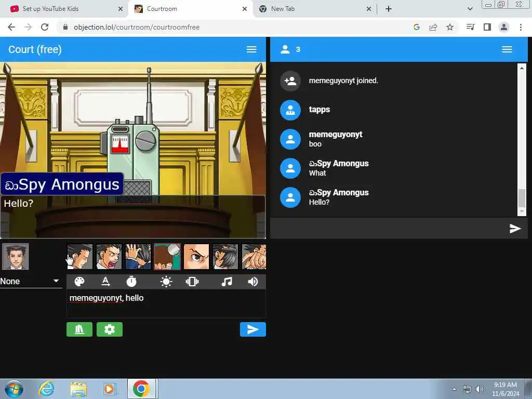This screenshot has width=532, height=399.
Task: Send the courtroom message with blue arrow
Action: click(253, 329)
